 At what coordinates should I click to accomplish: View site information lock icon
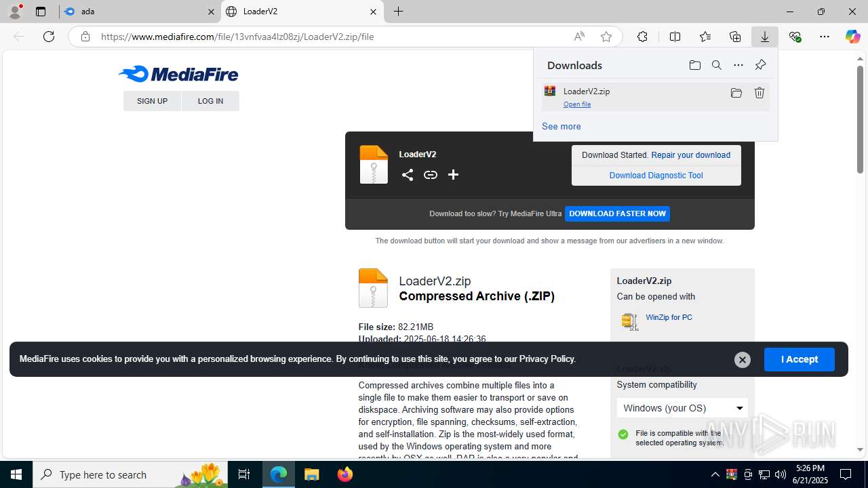click(x=85, y=37)
